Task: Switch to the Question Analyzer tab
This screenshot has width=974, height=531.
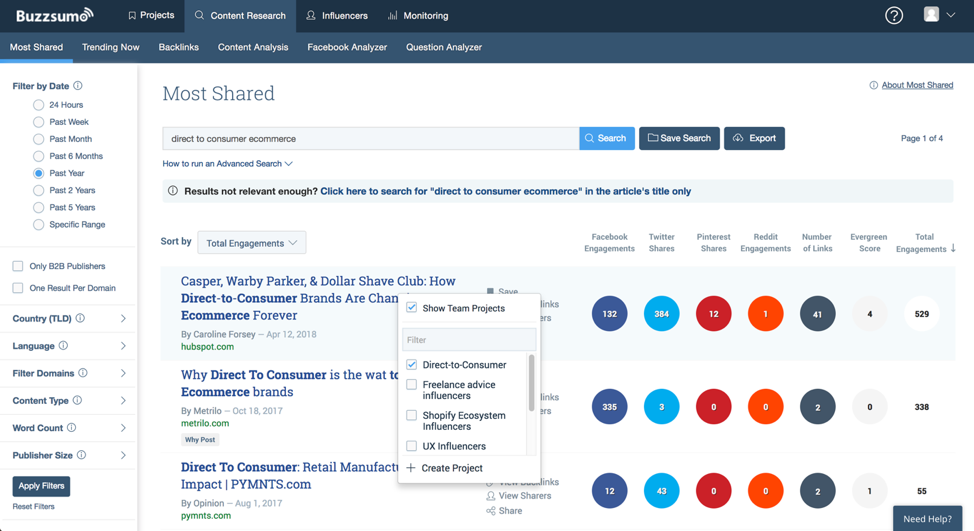Action: pos(444,47)
